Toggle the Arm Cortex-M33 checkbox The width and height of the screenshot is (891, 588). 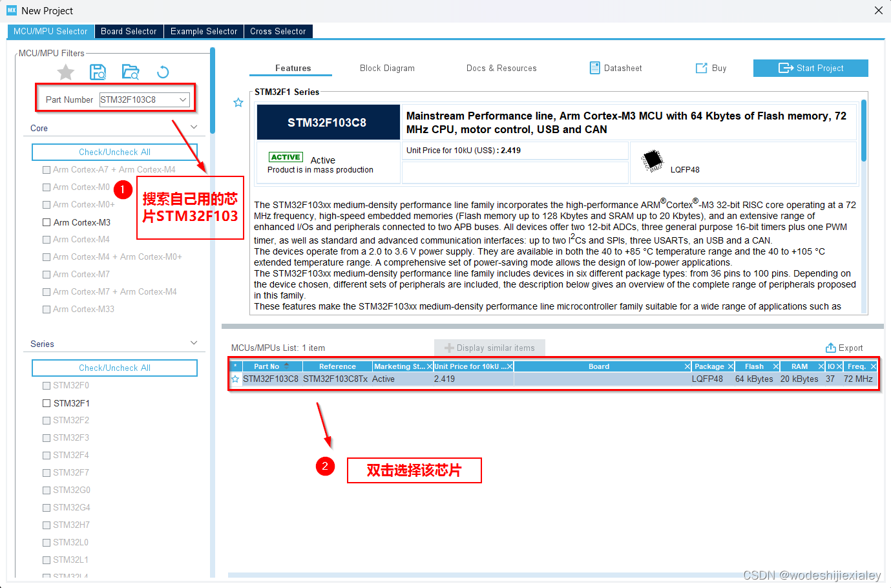(47, 310)
